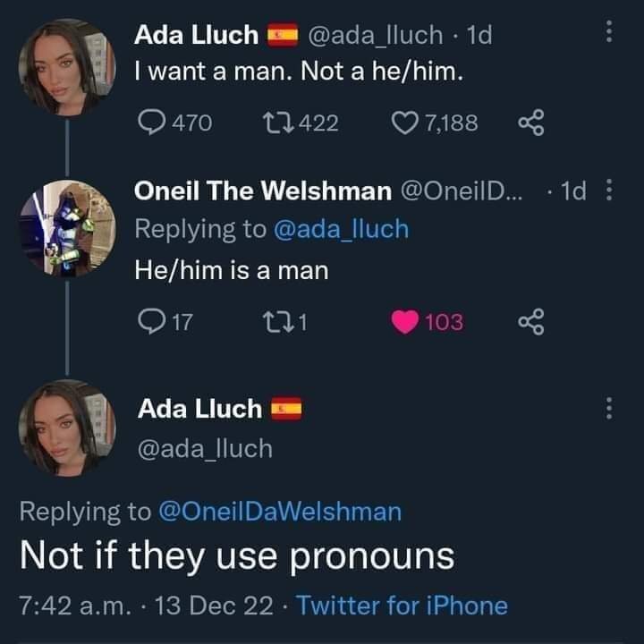Open Ada Lluch's avatar on the main tweet
644x644 pixels.
coord(67,426)
